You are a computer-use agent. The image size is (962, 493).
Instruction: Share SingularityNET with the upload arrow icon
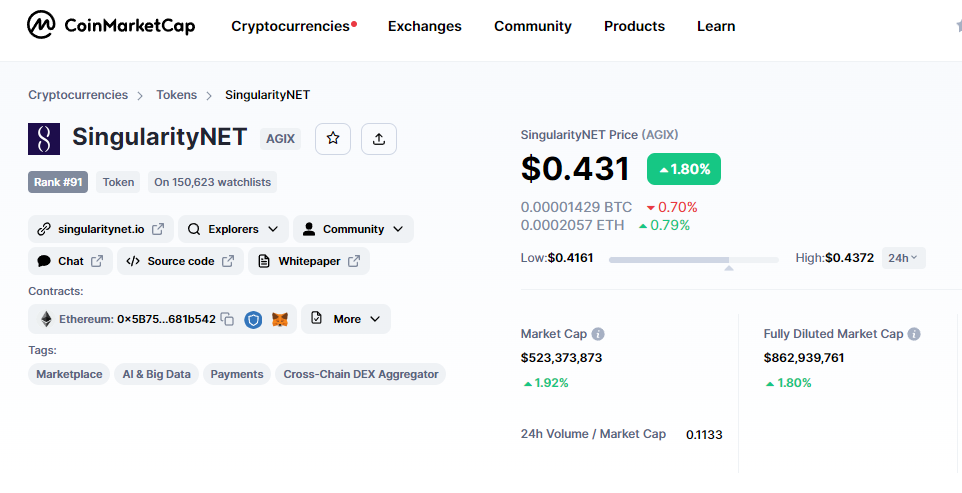(x=379, y=139)
